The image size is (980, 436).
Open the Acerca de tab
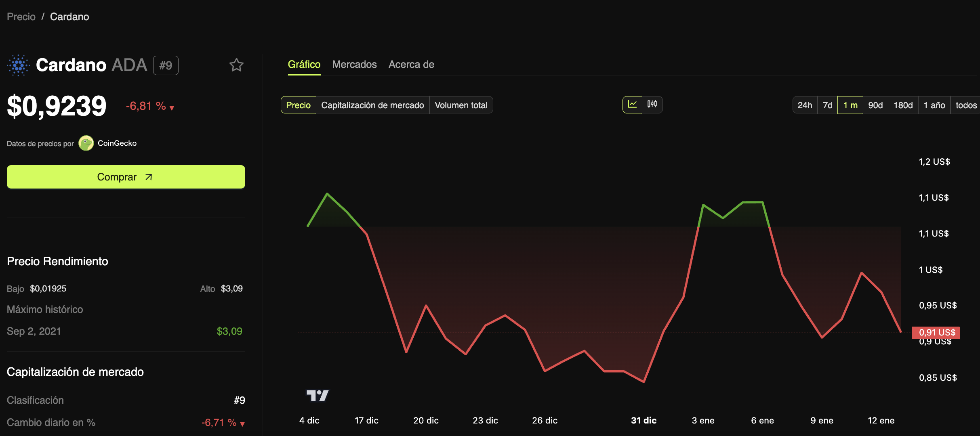pyautogui.click(x=411, y=65)
